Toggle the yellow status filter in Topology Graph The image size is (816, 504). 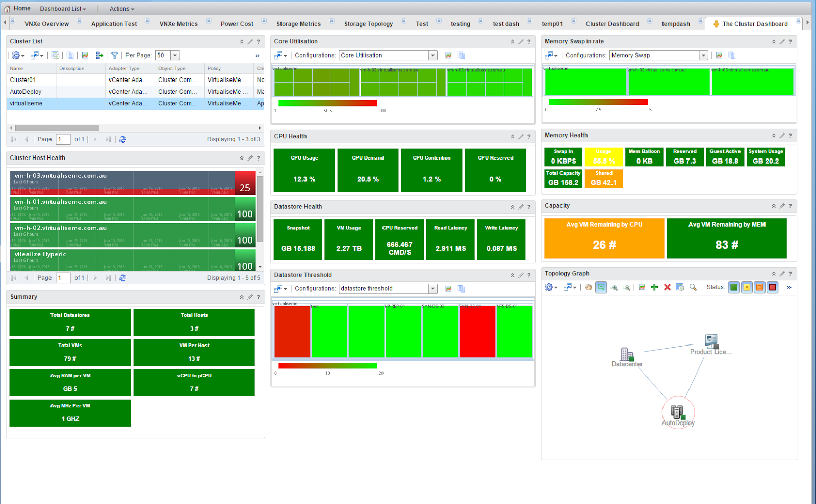tap(747, 287)
